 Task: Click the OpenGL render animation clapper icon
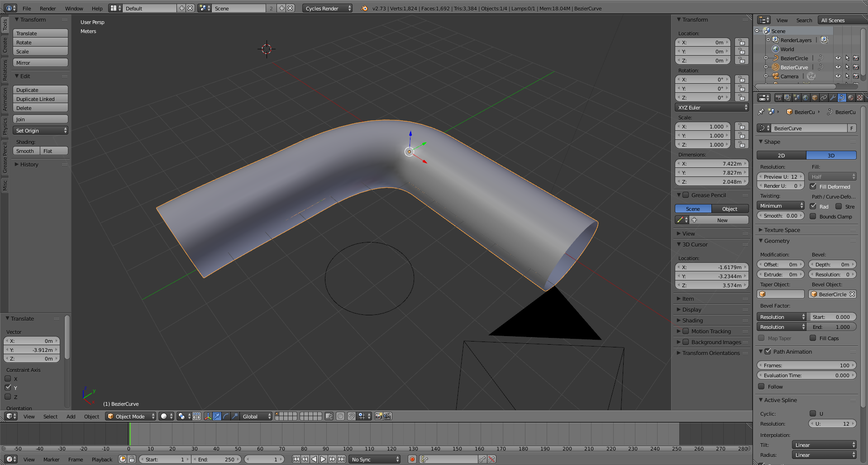(x=388, y=416)
